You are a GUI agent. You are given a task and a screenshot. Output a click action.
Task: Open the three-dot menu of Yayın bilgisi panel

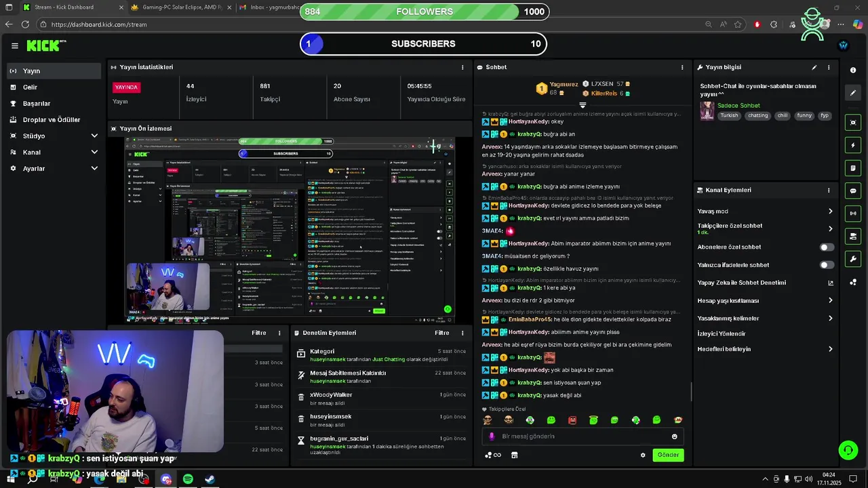point(829,67)
